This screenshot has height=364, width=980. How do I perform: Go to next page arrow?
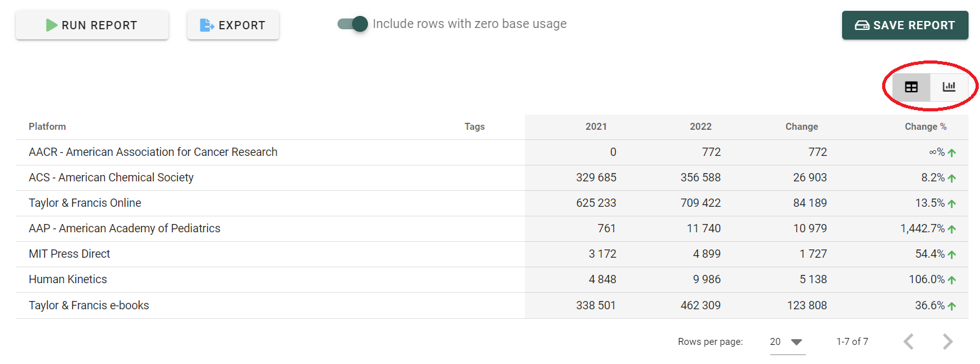click(x=948, y=342)
